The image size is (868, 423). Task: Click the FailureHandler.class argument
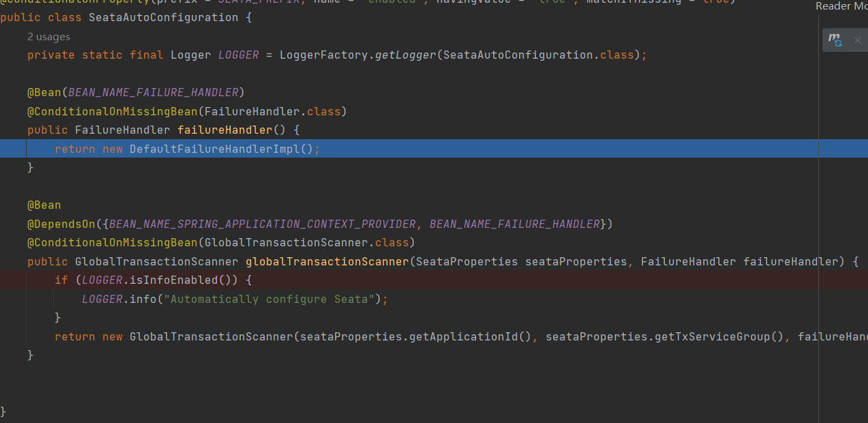(x=273, y=111)
